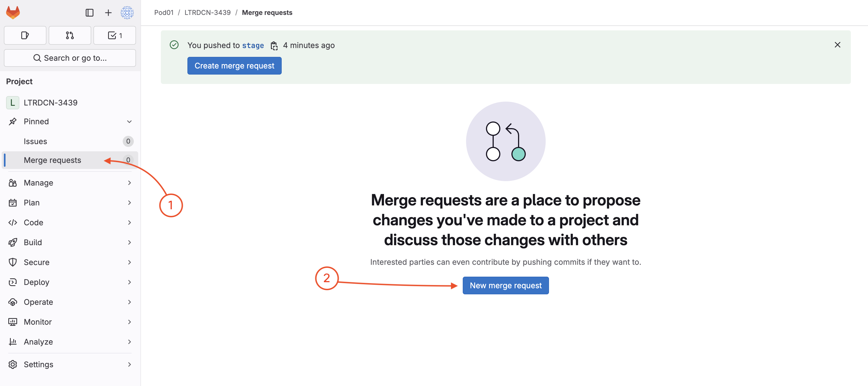Open Issues in the sidebar
The width and height of the screenshot is (868, 386).
(35, 141)
